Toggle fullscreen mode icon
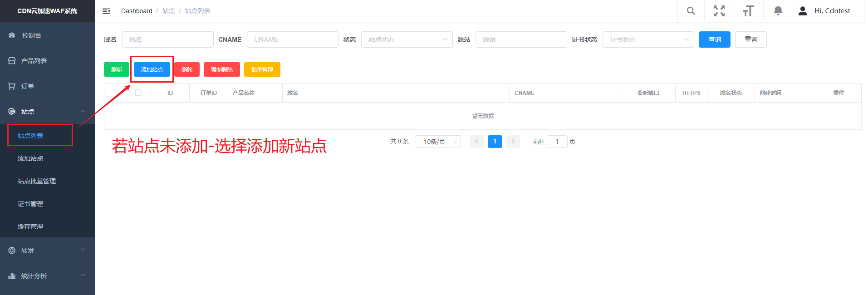This screenshot has height=295, width=868. (719, 11)
